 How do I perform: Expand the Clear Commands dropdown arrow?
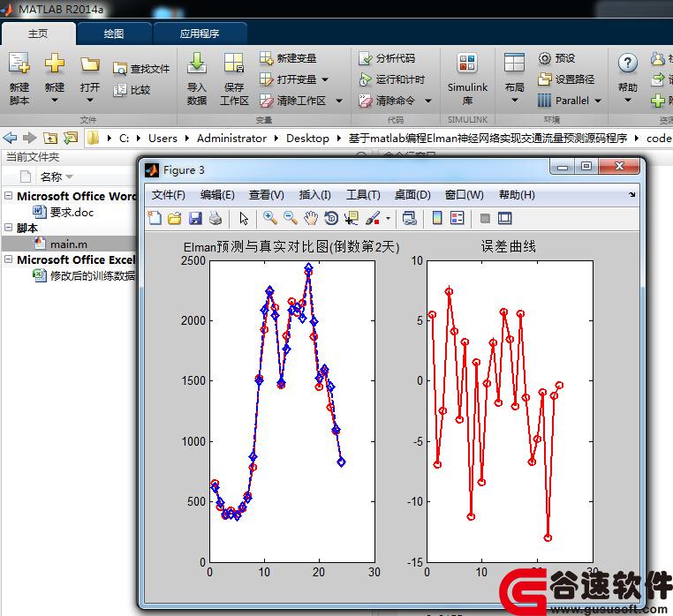coord(428,101)
